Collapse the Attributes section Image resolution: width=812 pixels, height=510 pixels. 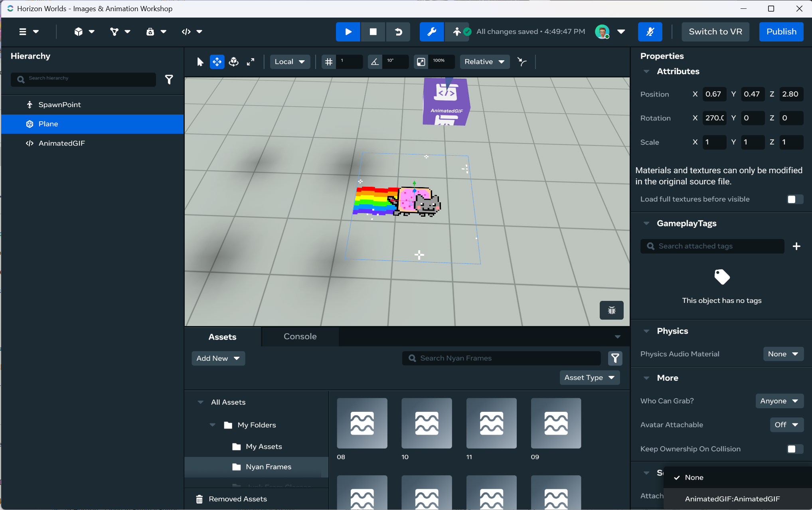click(x=646, y=71)
